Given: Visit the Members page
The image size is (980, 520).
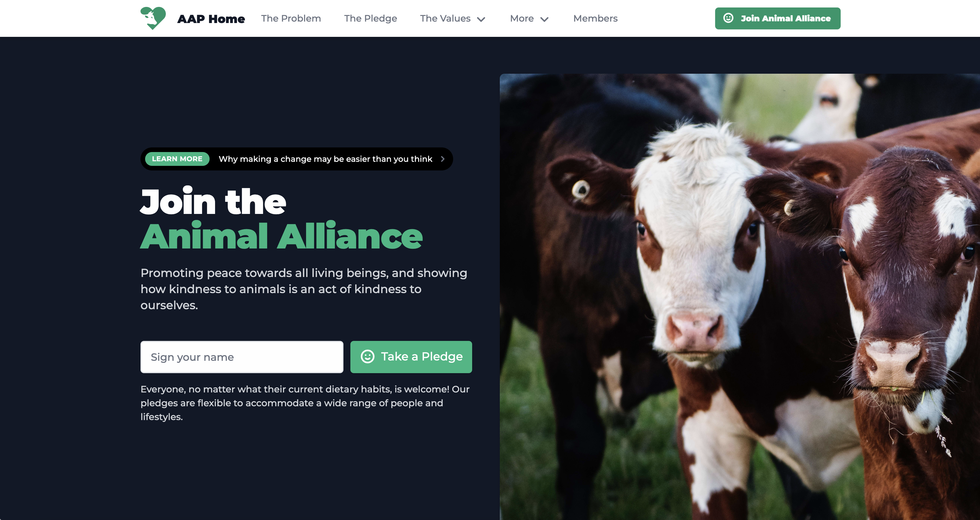Looking at the screenshot, I should point(595,18).
